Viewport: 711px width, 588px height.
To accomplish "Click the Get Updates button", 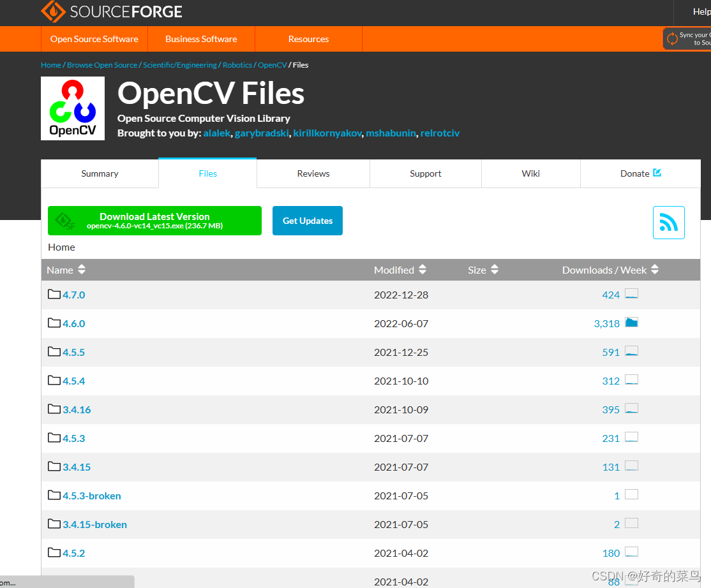I will coord(308,220).
